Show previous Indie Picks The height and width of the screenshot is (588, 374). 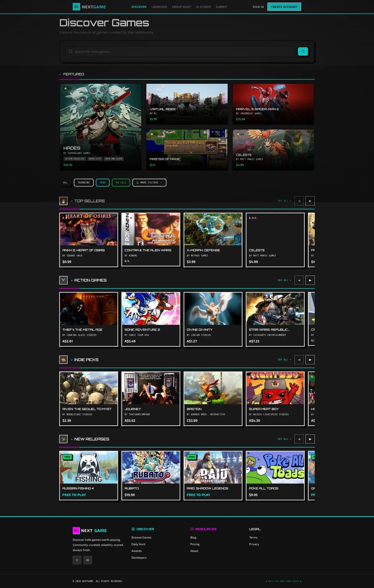299,360
